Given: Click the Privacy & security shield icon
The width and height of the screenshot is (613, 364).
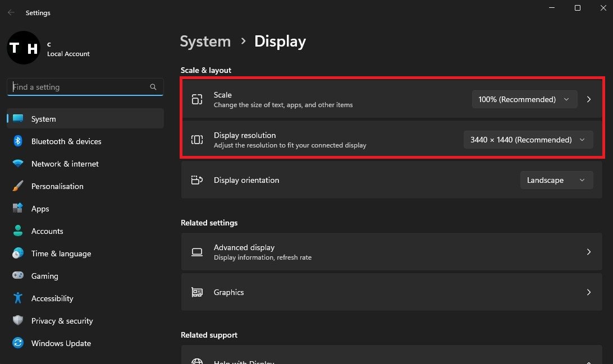Looking at the screenshot, I should [x=18, y=321].
